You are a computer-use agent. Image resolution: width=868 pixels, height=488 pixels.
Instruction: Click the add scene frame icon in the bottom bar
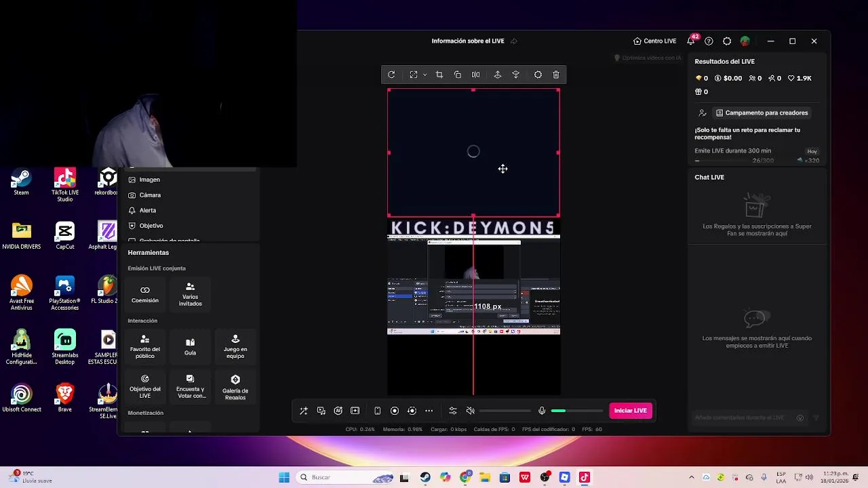pyautogui.click(x=355, y=411)
